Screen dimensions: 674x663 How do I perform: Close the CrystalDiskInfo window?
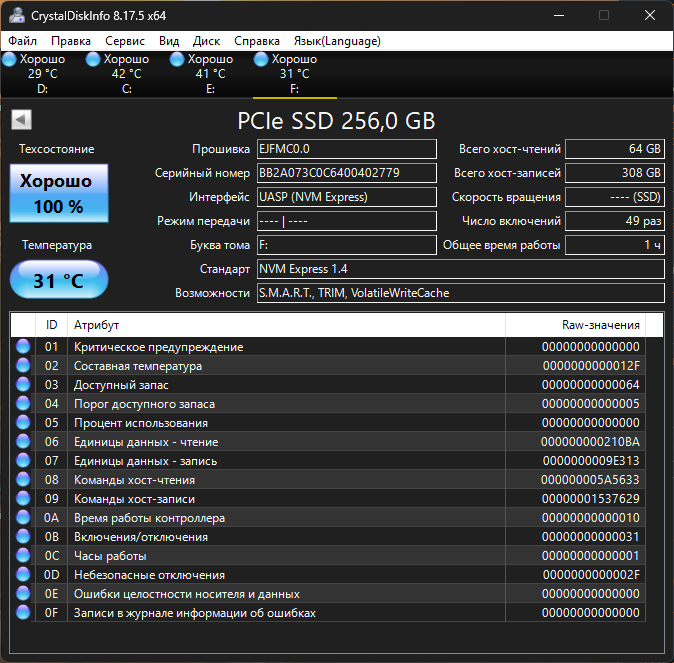tap(649, 15)
